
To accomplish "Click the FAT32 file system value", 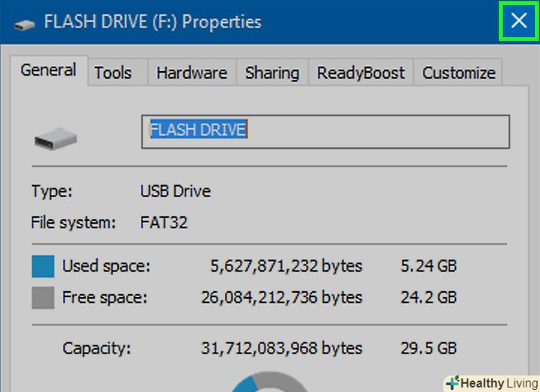I will tap(163, 222).
